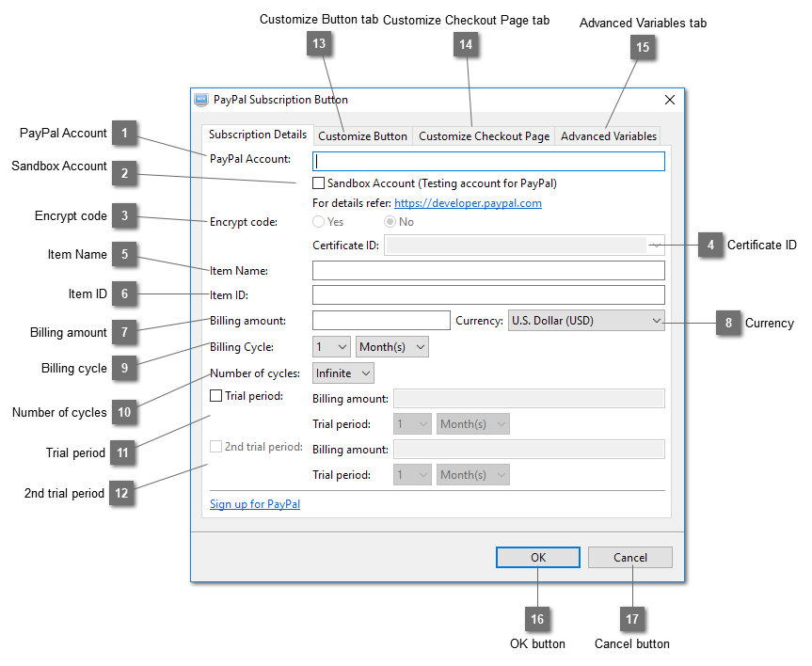Open the Billing Cycle number dropdown
Screen dimensions: 812x666
pos(331,347)
